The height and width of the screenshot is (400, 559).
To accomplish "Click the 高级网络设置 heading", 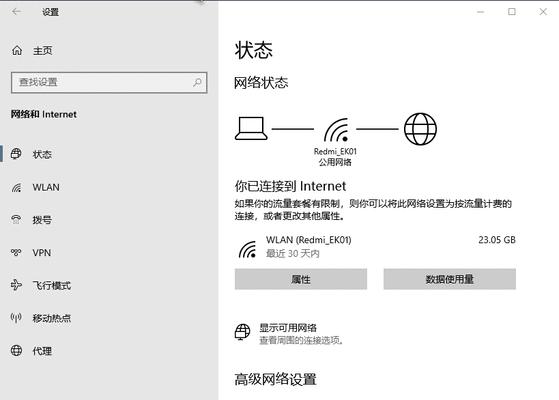I will pos(275,379).
